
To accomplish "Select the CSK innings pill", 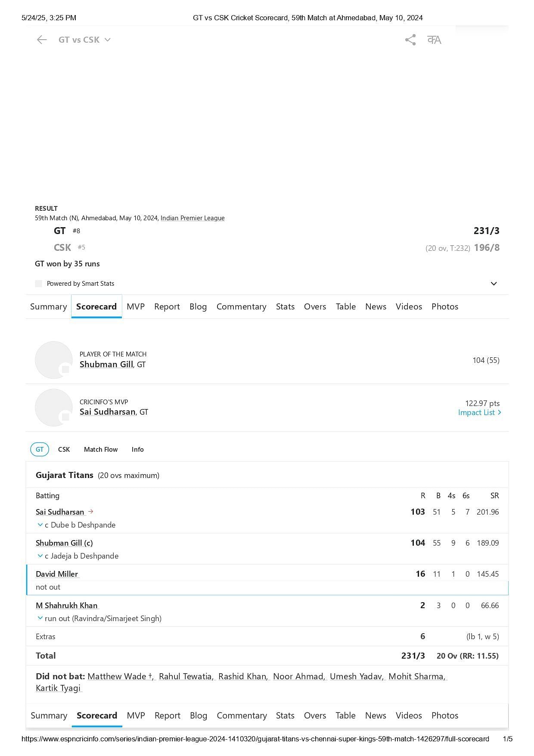I will pos(64,450).
